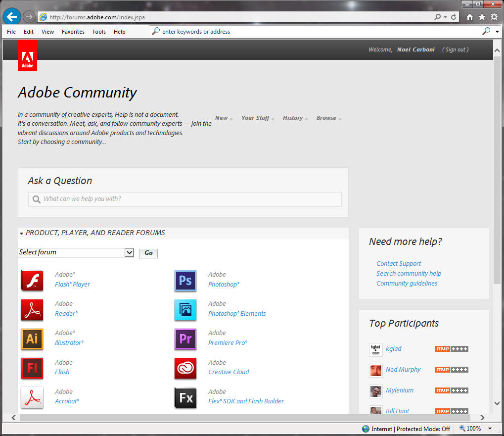Image resolution: width=504 pixels, height=436 pixels.
Task: Open the zoom level 100% dropdown arrow
Action: 490,428
